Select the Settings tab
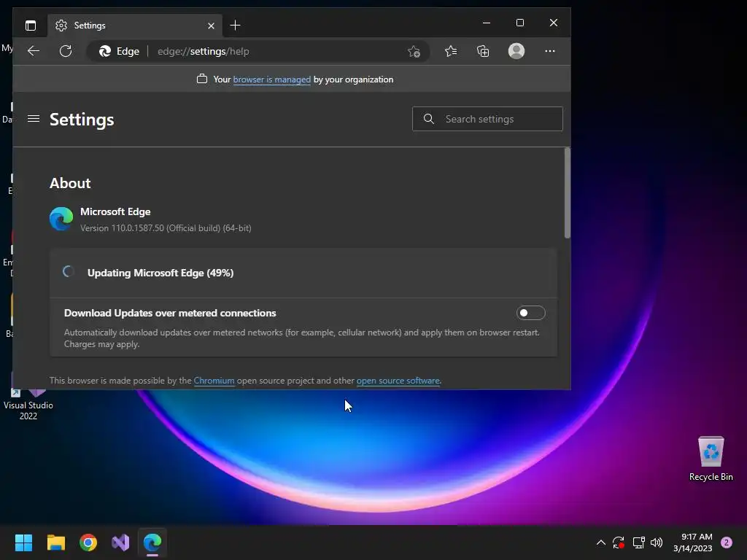 coord(134,26)
